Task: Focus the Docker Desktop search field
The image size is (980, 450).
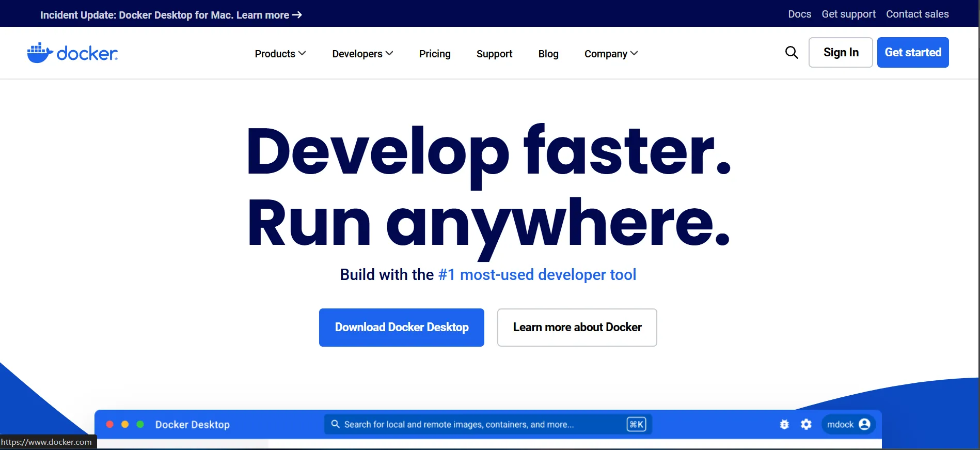Action: tap(488, 424)
